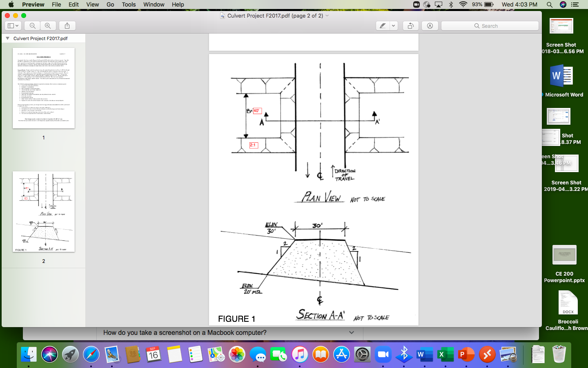
Task: Launch Safari from the Dock
Action: (x=91, y=354)
